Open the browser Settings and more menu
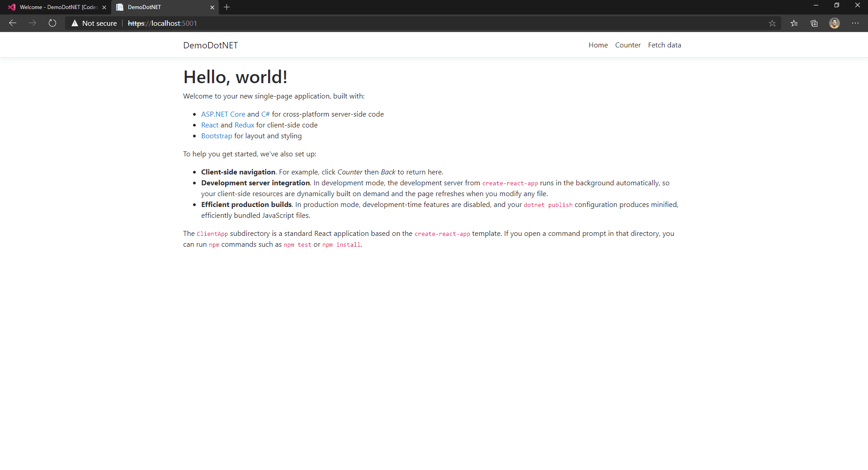 pyautogui.click(x=855, y=23)
